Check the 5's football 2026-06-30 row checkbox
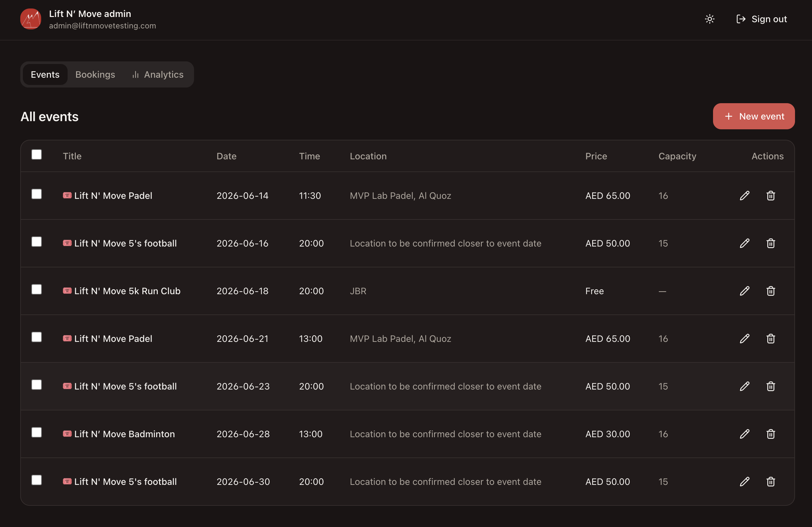Screen dimensions: 812x527 coord(37,480)
